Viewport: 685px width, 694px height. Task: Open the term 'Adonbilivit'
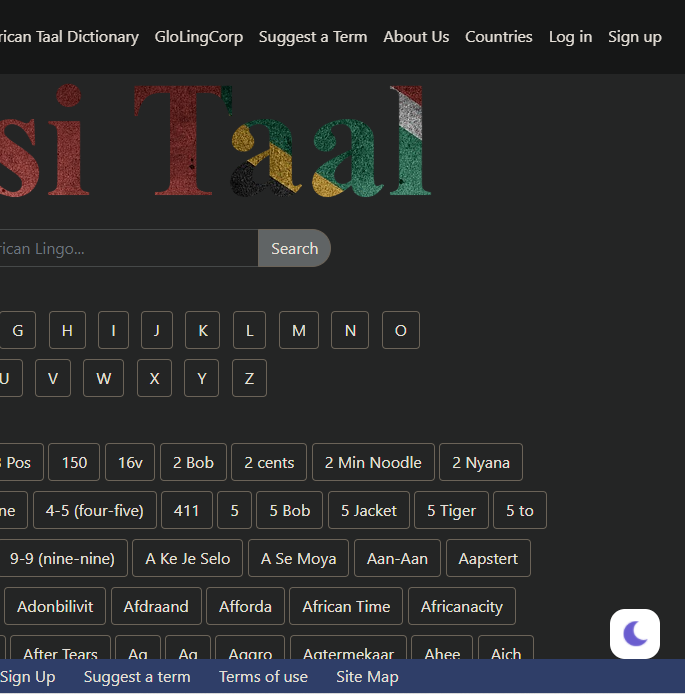(55, 606)
